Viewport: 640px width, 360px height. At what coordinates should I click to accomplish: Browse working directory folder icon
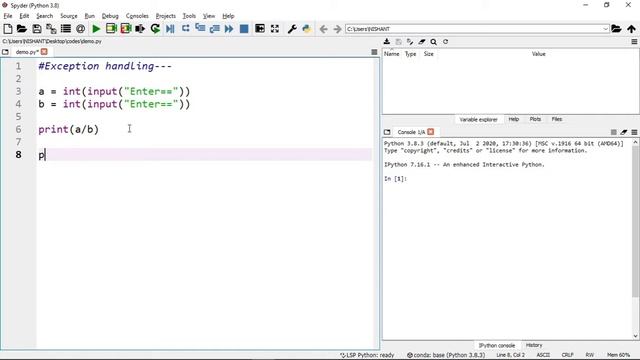pyautogui.click(x=616, y=29)
